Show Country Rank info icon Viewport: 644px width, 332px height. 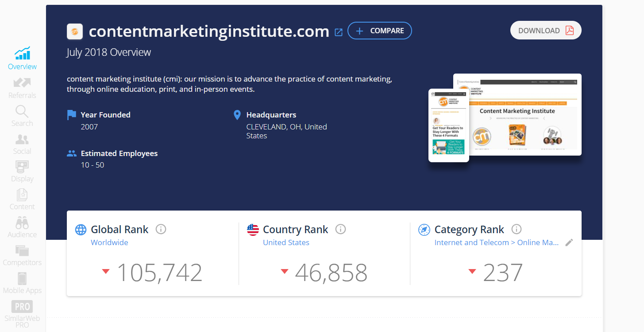pos(340,229)
